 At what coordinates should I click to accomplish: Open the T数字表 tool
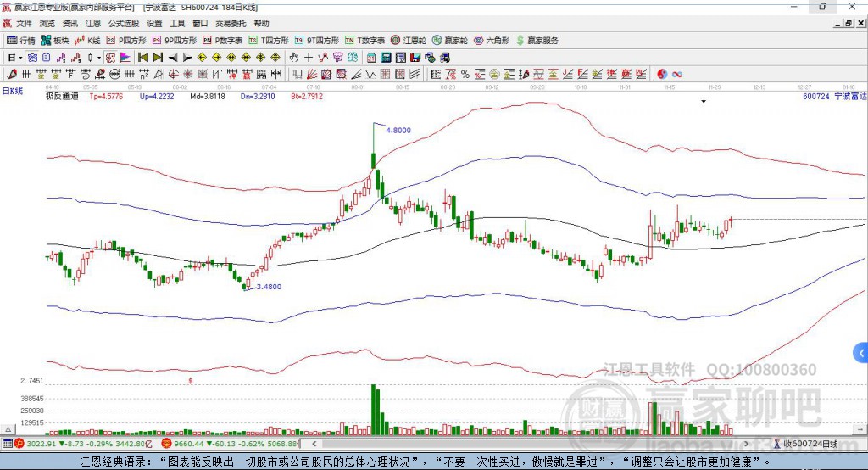pos(364,41)
